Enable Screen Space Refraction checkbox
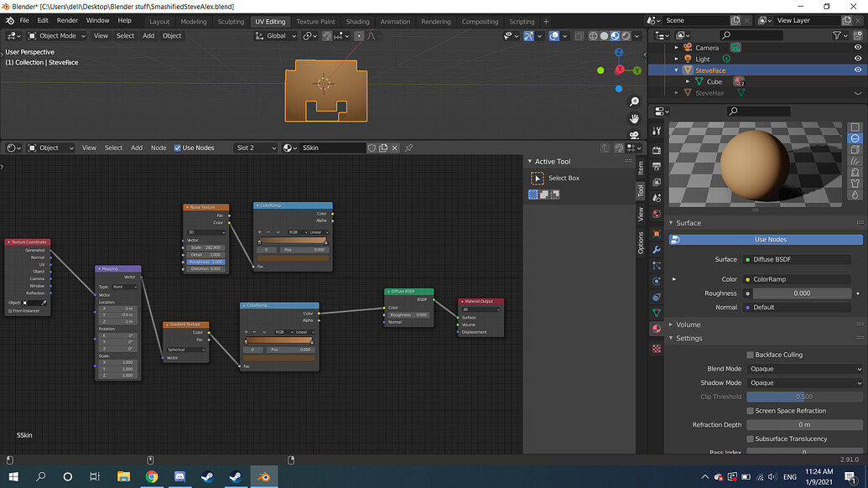 tap(750, 411)
